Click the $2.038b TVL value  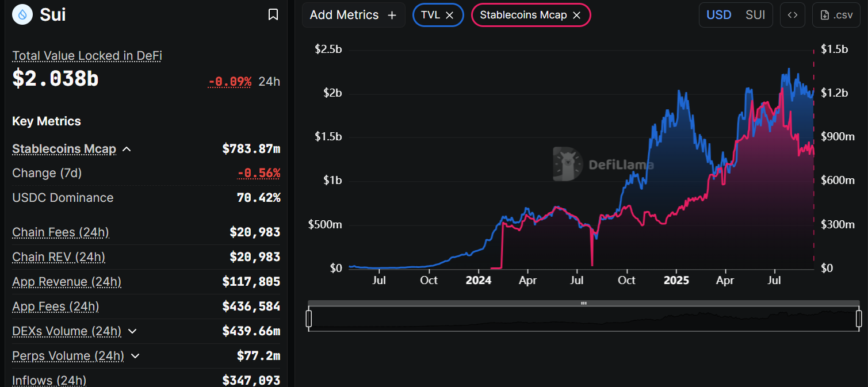tap(55, 80)
